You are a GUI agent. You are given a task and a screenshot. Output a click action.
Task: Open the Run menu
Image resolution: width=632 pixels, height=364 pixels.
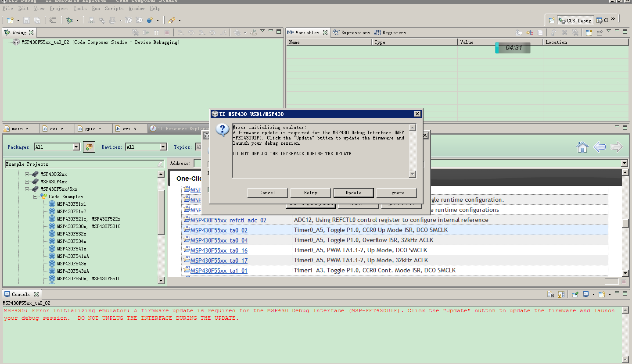point(96,8)
